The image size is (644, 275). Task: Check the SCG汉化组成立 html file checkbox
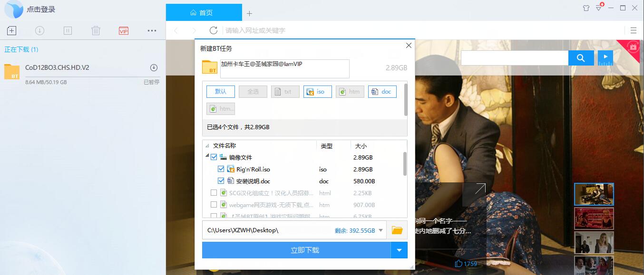(x=214, y=193)
